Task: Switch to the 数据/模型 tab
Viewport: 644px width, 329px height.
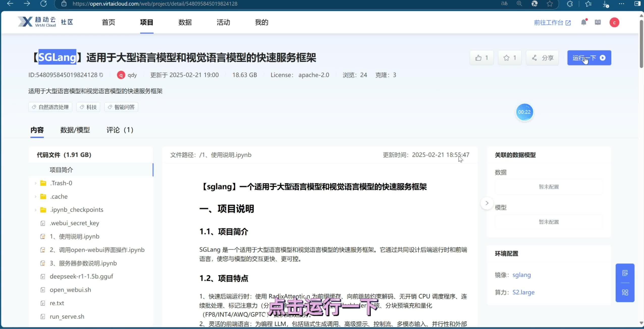Action: click(x=75, y=130)
